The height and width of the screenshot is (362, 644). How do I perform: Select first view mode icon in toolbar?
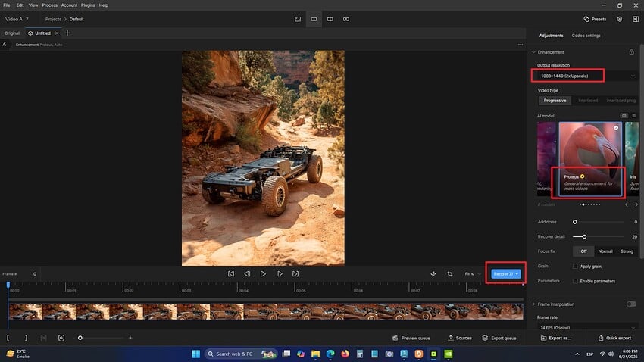point(298,19)
